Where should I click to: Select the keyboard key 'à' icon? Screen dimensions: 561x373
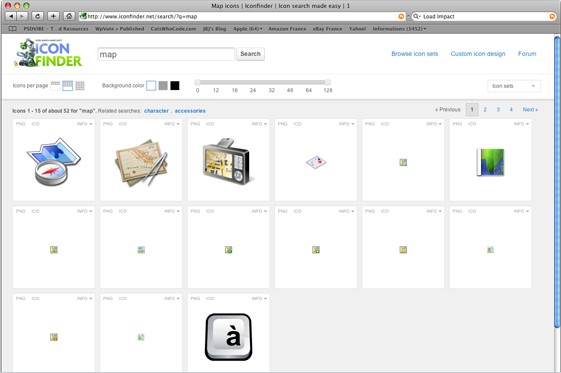(229, 337)
